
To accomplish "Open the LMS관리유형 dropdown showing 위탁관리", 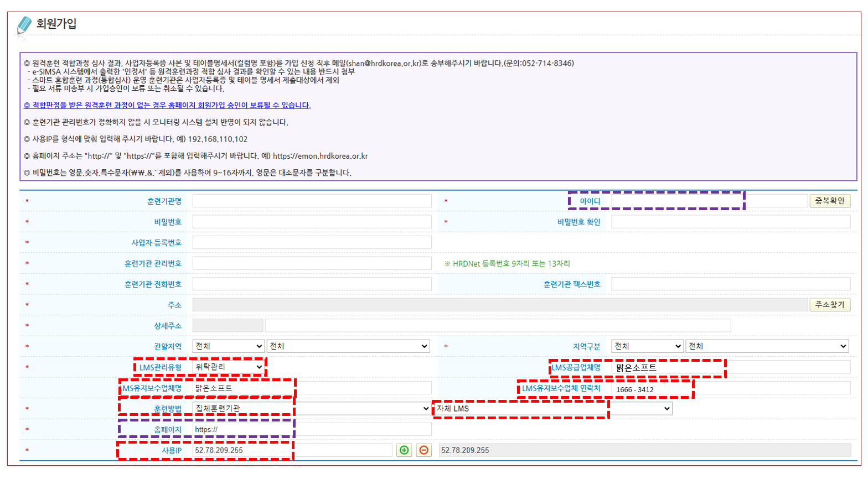I will (x=228, y=367).
